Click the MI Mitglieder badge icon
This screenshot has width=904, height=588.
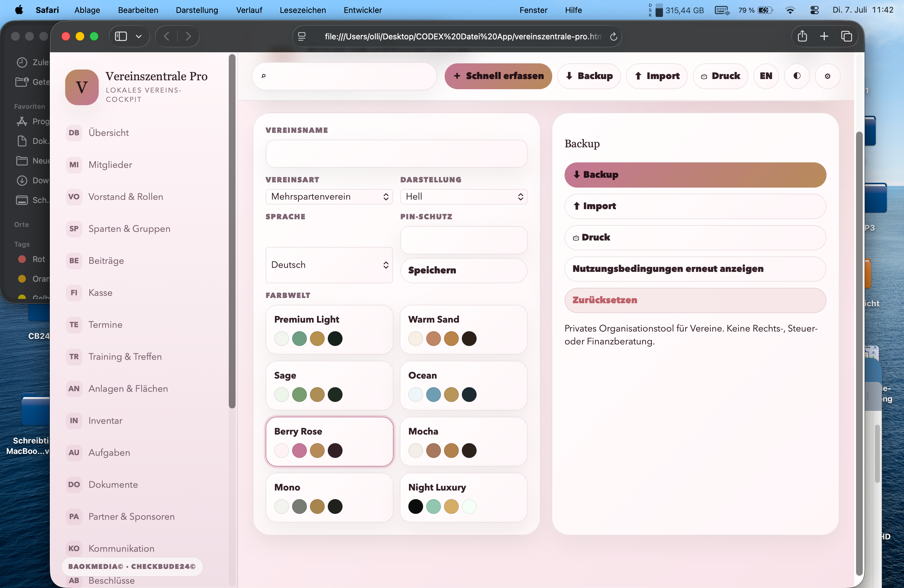74,165
